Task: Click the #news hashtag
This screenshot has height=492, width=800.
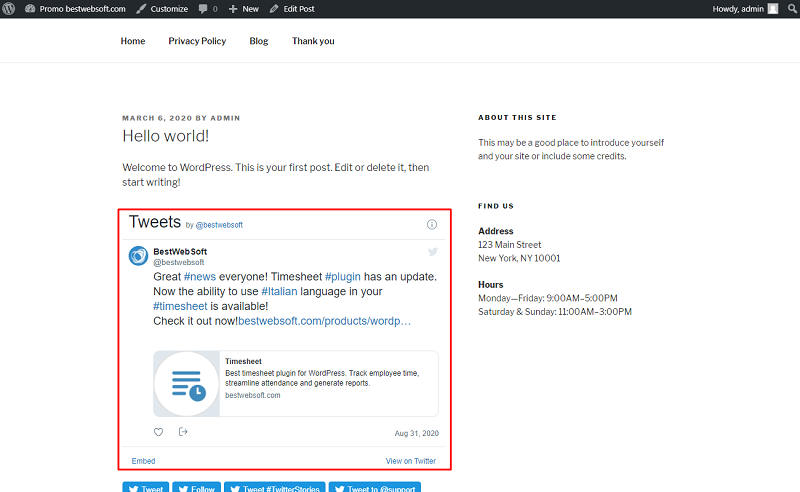Action: coord(199,277)
